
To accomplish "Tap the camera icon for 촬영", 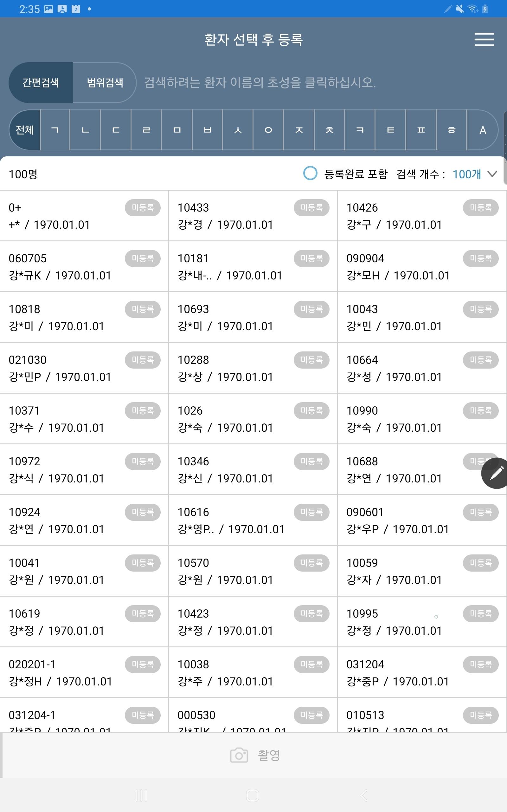I will tap(239, 755).
